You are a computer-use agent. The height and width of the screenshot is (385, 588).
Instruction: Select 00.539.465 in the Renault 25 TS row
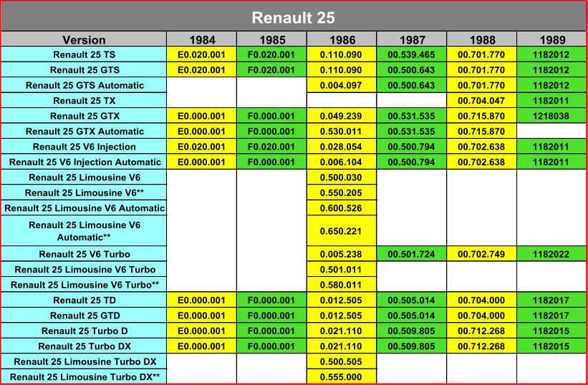click(411, 54)
